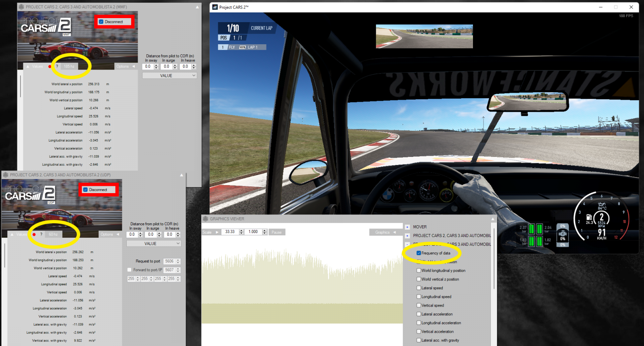The height and width of the screenshot is (346, 644).
Task: Open the question mark help in UDP window
Action: [41, 234]
